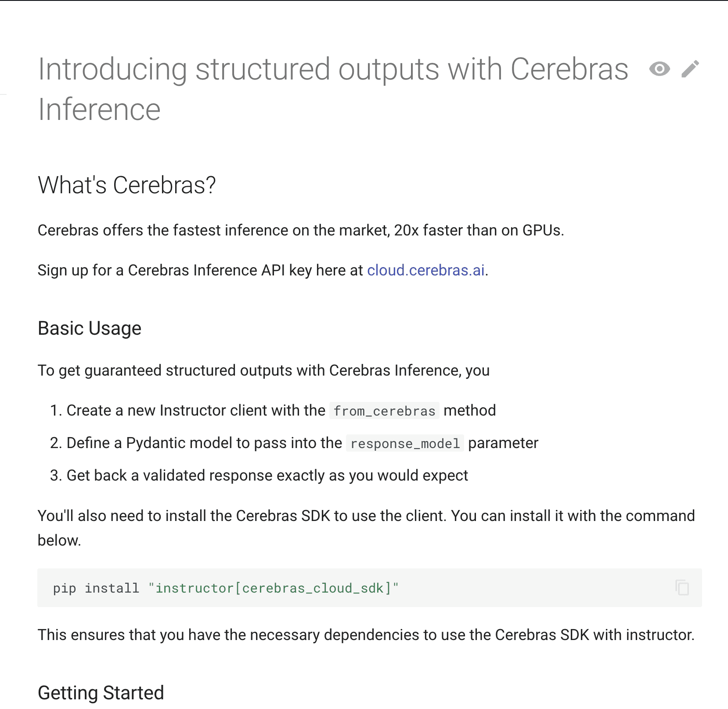Click the "instructor[cerebras_cloud_sdk]" string in code
The width and height of the screenshot is (728, 709).
tap(274, 588)
